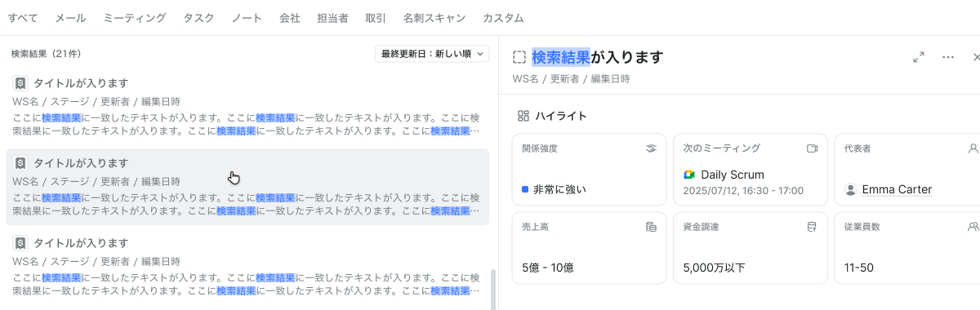Click the third result's WS名 / ステージ metadata line
The image size is (980, 310).
[x=96, y=262]
